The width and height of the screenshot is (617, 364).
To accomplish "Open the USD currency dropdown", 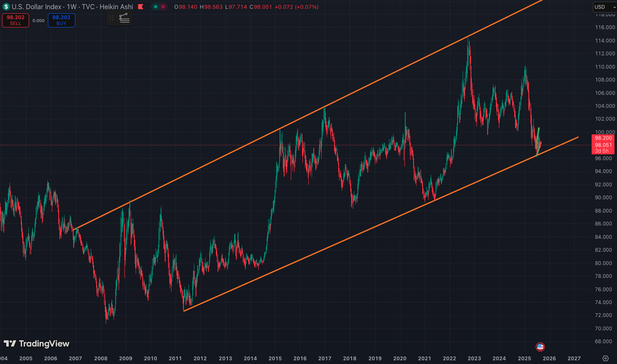I will coord(604,7).
